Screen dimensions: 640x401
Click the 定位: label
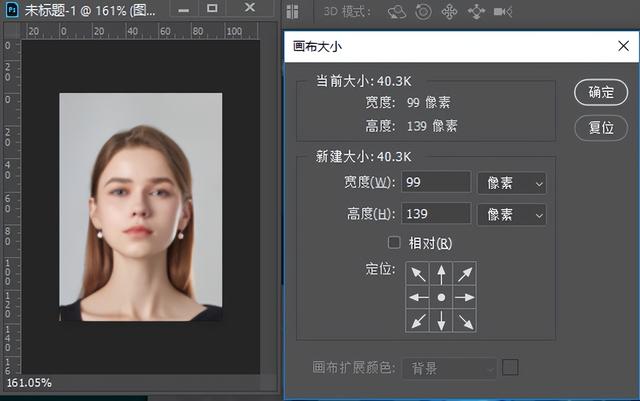point(380,269)
